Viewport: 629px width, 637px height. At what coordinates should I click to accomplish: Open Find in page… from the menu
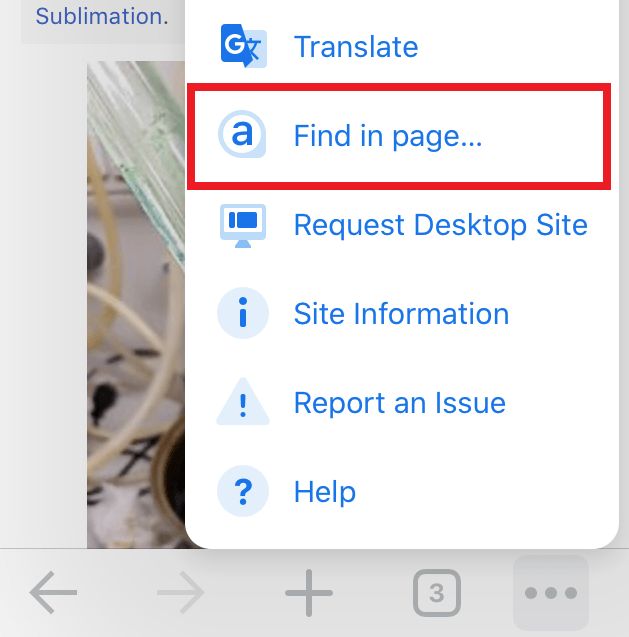pos(388,136)
